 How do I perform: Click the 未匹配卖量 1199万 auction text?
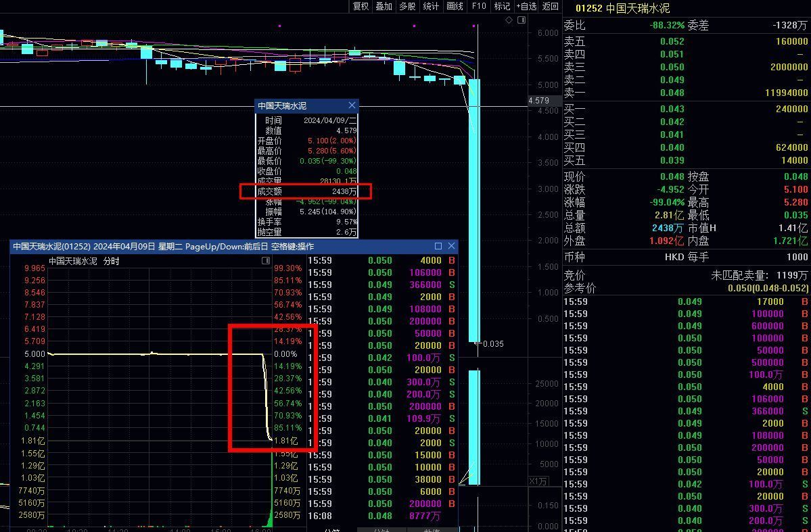pyautogui.click(x=759, y=276)
